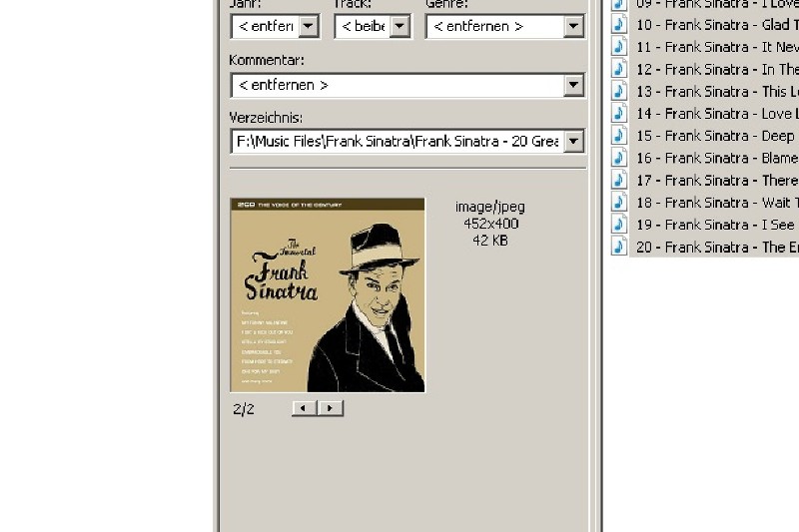Image resolution: width=799 pixels, height=532 pixels.
Task: Show the previous cover image
Action: (x=305, y=408)
